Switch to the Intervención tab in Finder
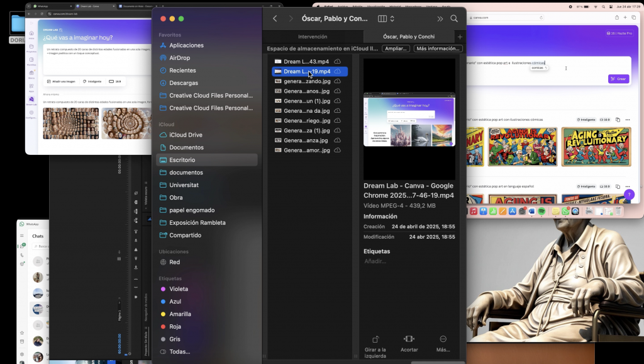Screen dimensions: 644x364 click(x=313, y=37)
